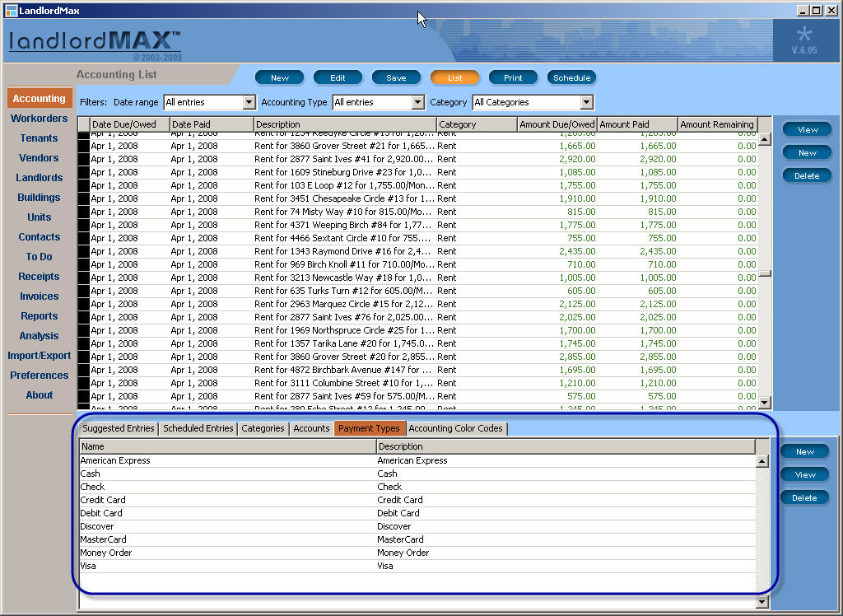The image size is (843, 616).
Task: Open Buildings section
Action: 40,198
